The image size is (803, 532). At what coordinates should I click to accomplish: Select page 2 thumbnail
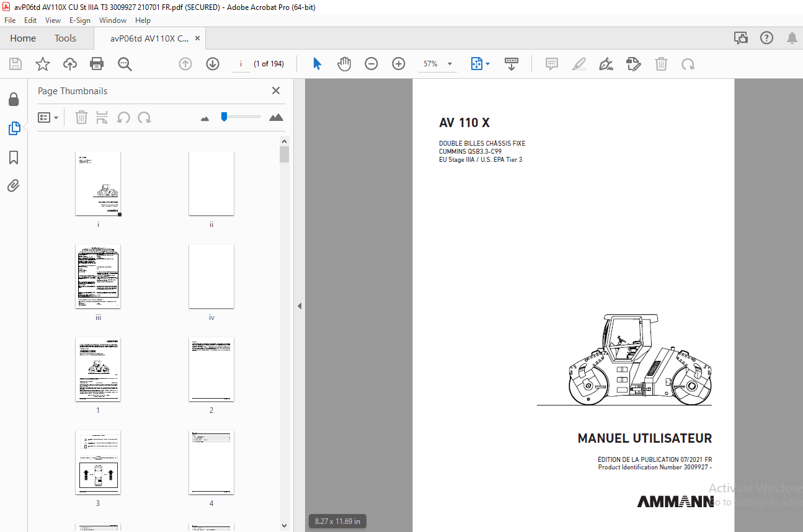coord(211,369)
